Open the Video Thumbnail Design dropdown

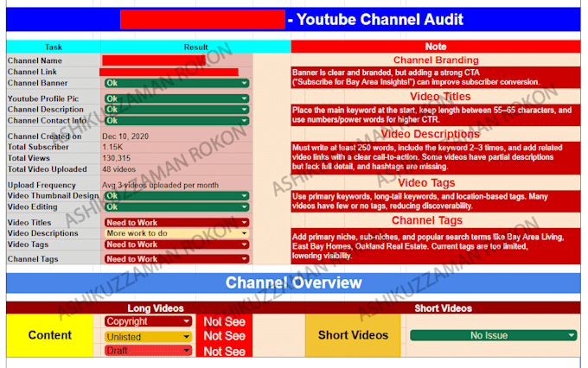(x=176, y=195)
